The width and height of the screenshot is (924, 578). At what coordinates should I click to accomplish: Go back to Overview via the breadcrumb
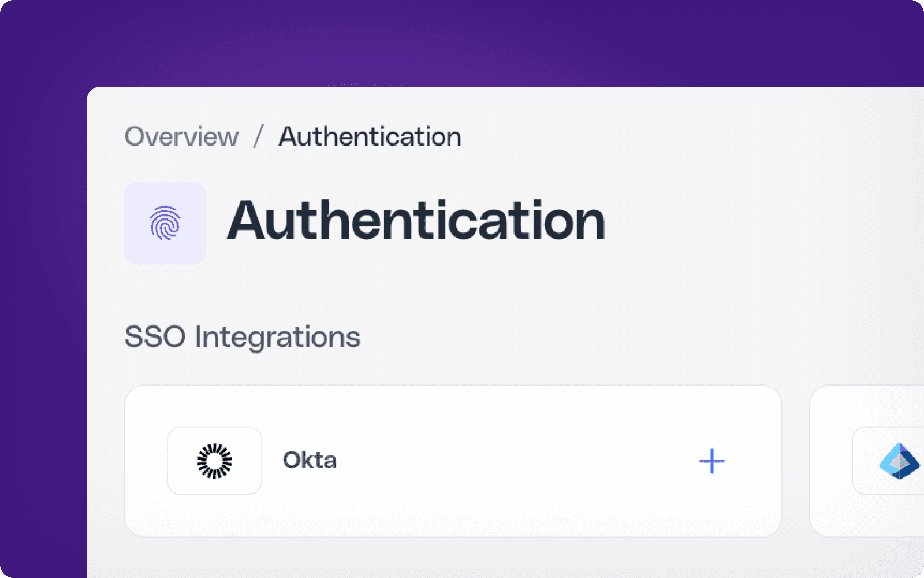pyautogui.click(x=182, y=137)
